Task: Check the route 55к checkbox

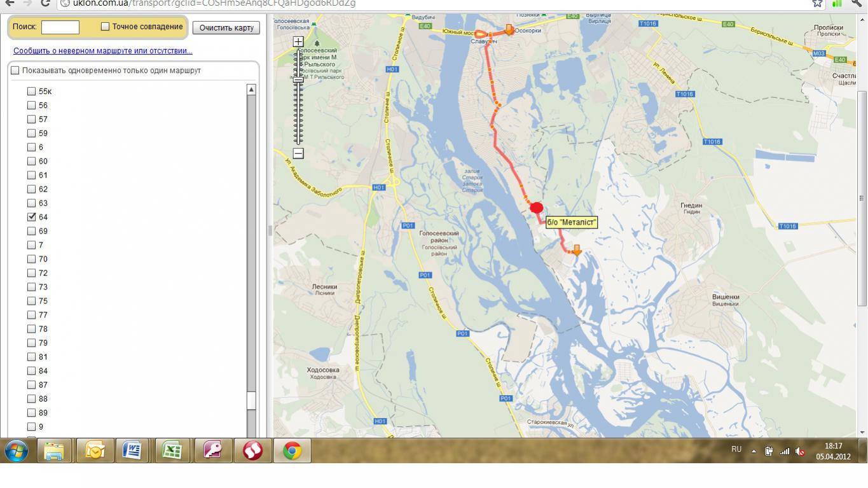Action: 31,91
